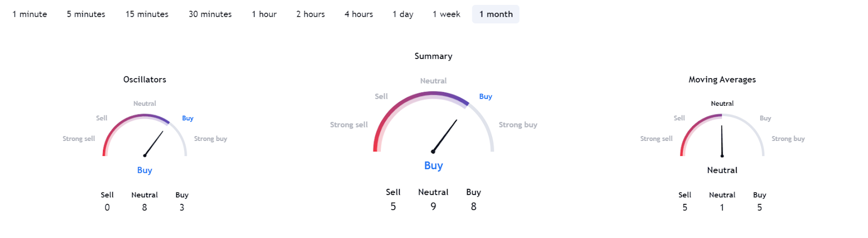
Task: Open the 2 hours interval tab
Action: [310, 14]
